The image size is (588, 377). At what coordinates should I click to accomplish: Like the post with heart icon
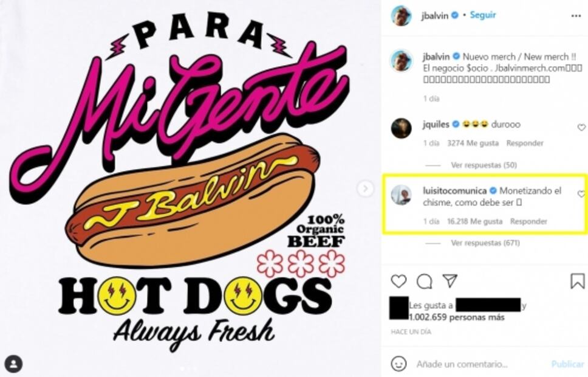point(398,281)
